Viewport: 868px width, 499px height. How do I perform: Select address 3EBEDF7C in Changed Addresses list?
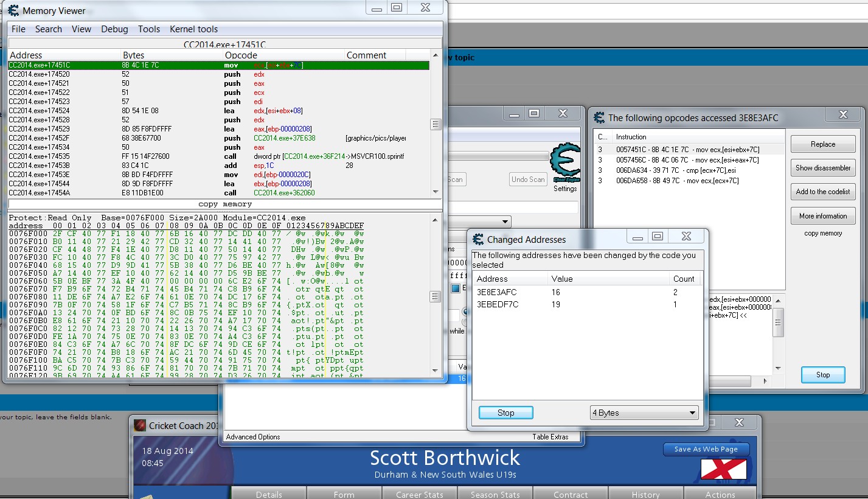(498, 304)
